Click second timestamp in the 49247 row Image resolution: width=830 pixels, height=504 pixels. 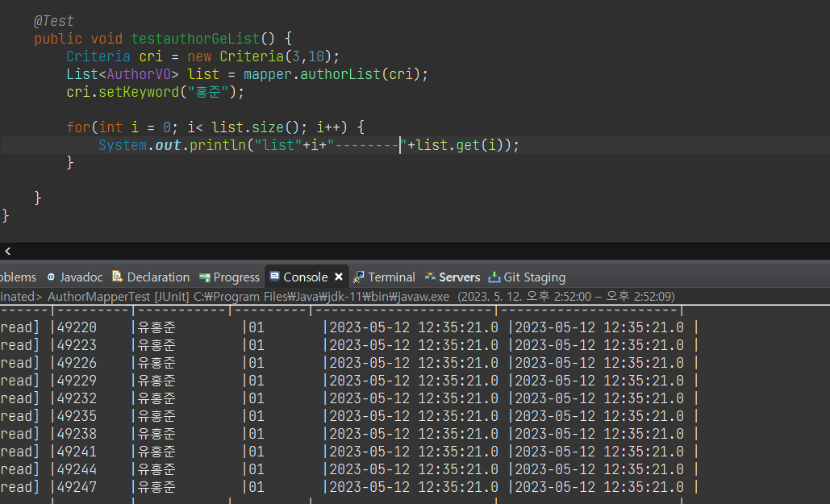(x=599, y=487)
